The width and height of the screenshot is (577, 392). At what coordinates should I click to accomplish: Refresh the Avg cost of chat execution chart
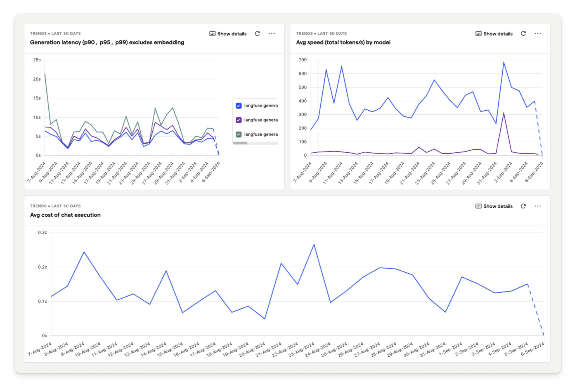(x=523, y=206)
